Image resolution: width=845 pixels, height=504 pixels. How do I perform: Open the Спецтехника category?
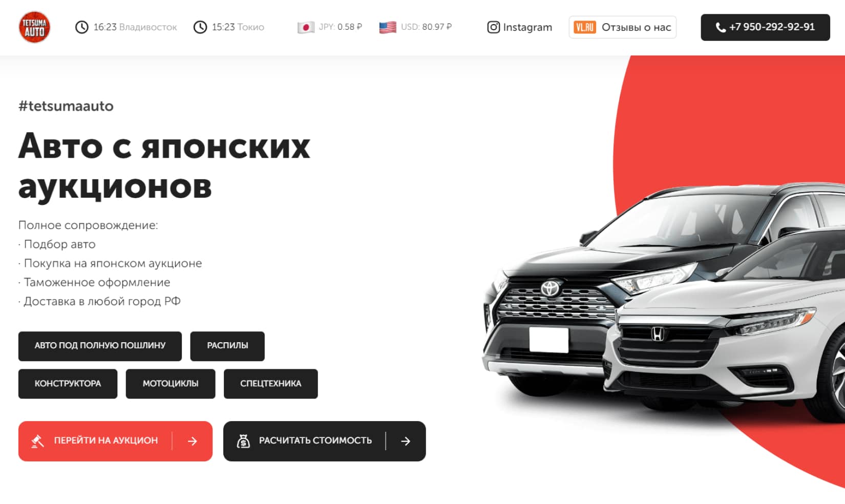[270, 384]
